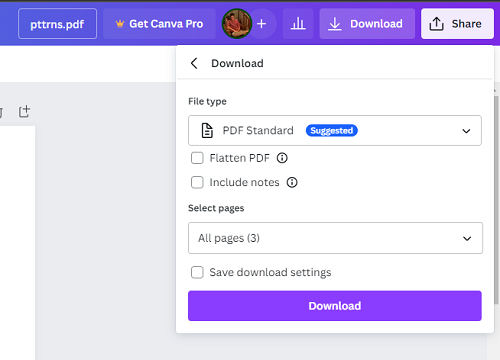Show Include notes info icon
Image resolution: width=500 pixels, height=360 pixels.
[x=292, y=182]
